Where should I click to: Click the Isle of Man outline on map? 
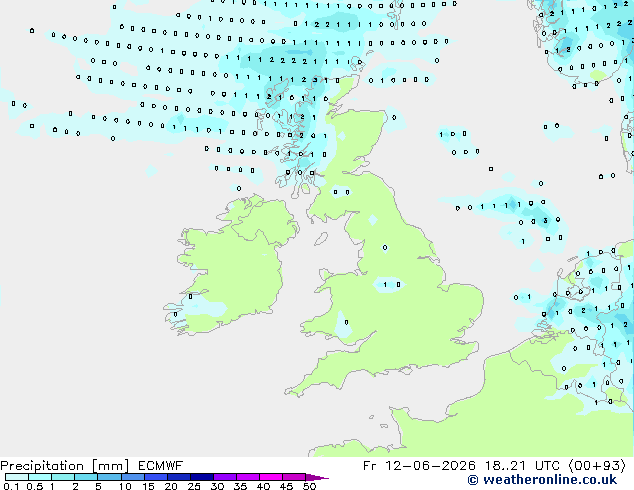tap(321, 239)
